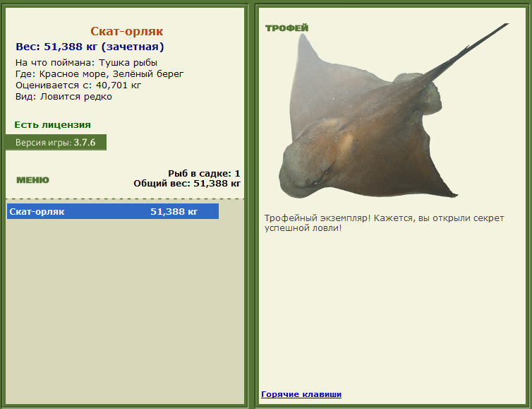Click 'Оценивается с: 40,701 кг' line
The image size is (532, 409).
point(78,85)
